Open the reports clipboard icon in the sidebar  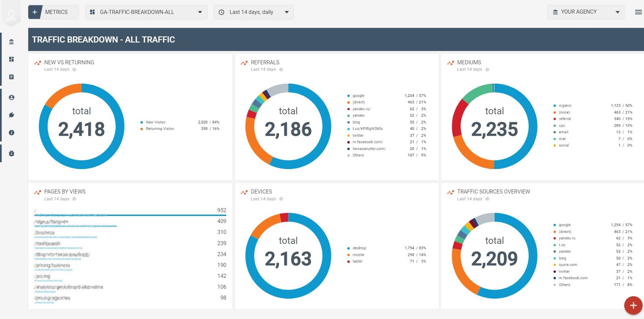pyautogui.click(x=11, y=77)
